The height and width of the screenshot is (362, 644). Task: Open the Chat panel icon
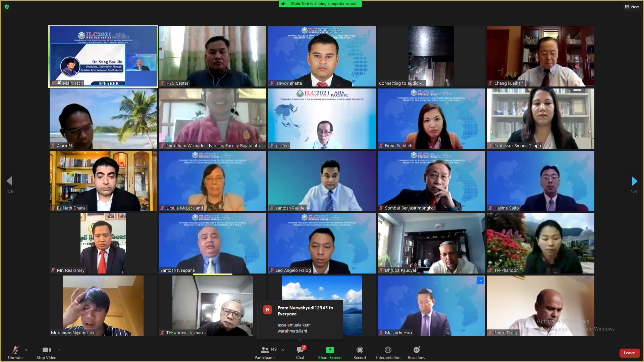point(300,350)
